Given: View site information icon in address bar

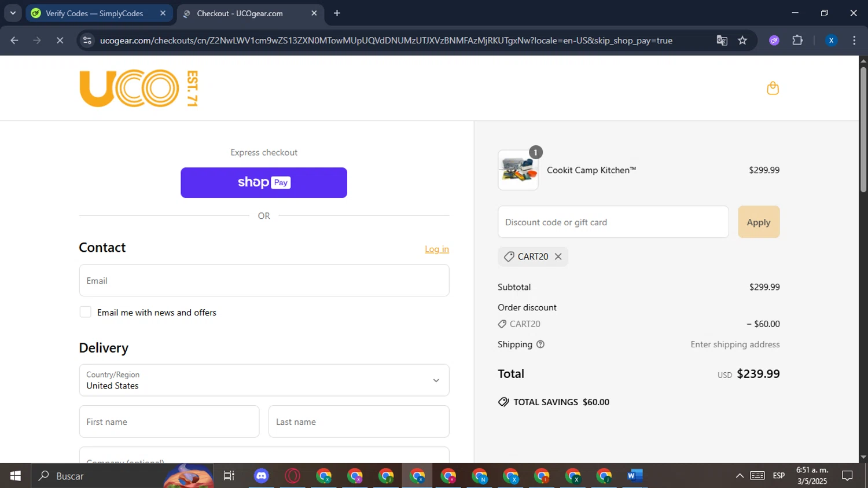Looking at the screenshot, I should (x=87, y=41).
